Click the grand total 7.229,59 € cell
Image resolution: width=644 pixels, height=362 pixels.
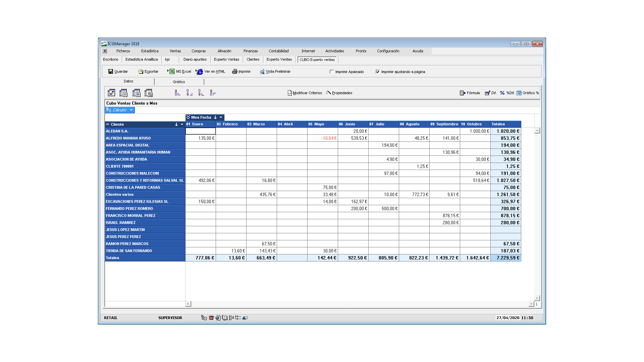[506, 258]
